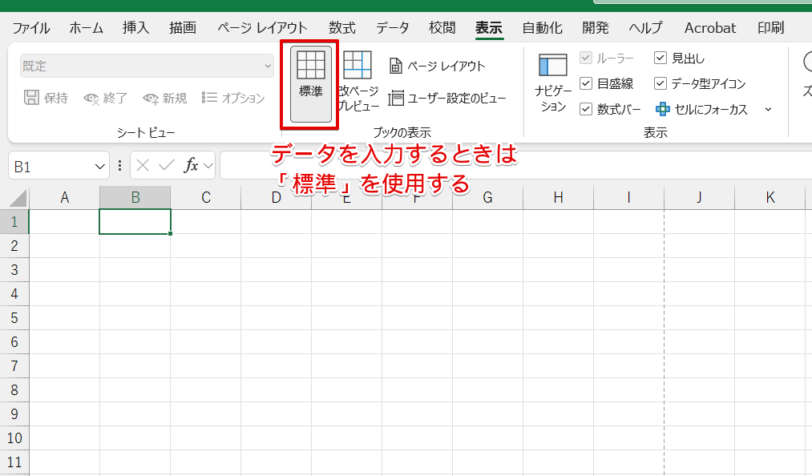Screen dimensions: 812x476
Task: Select column G header
Action: 487,198
